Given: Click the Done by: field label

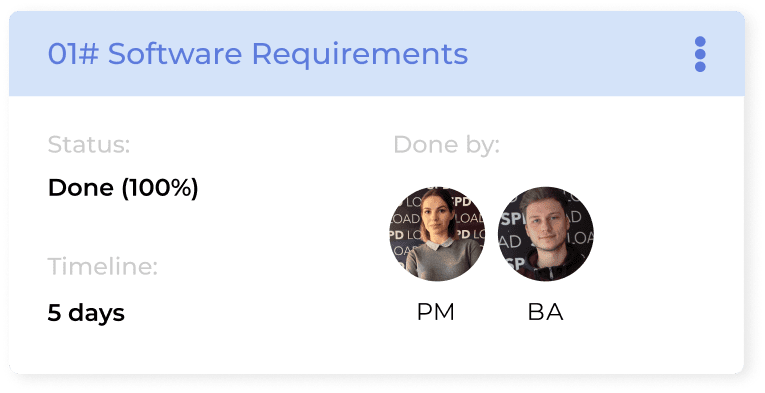Looking at the screenshot, I should click(x=446, y=145).
